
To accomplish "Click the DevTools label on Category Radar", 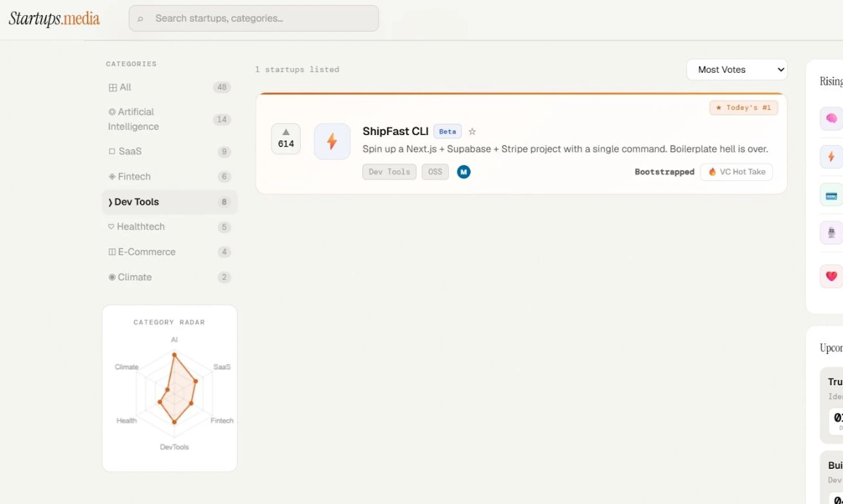I will [x=174, y=447].
